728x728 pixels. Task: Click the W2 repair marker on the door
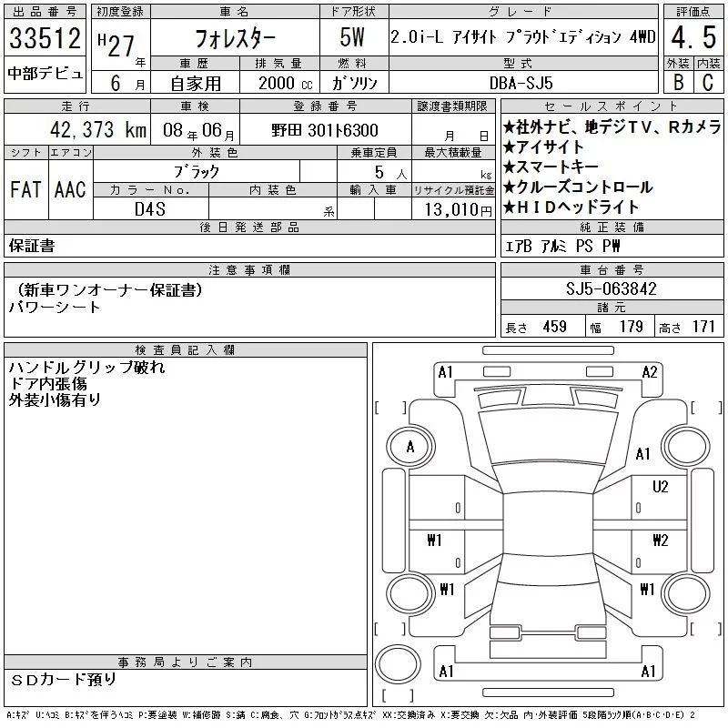tap(660, 540)
